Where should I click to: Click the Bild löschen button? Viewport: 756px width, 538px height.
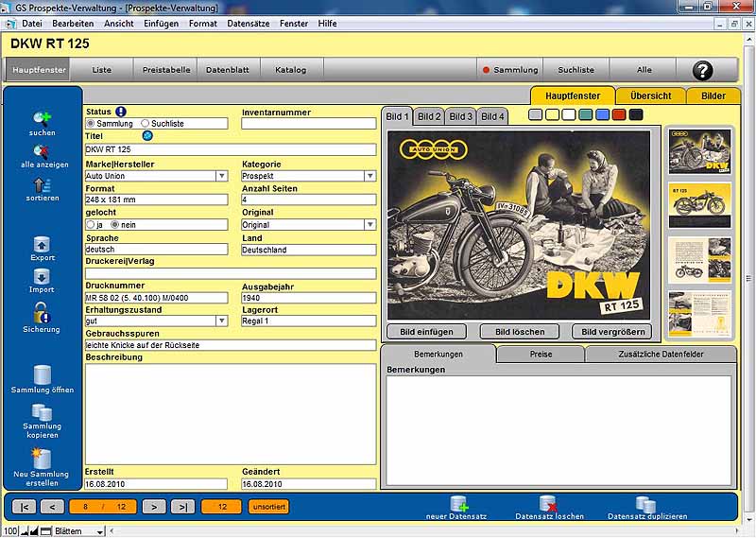coord(520,332)
